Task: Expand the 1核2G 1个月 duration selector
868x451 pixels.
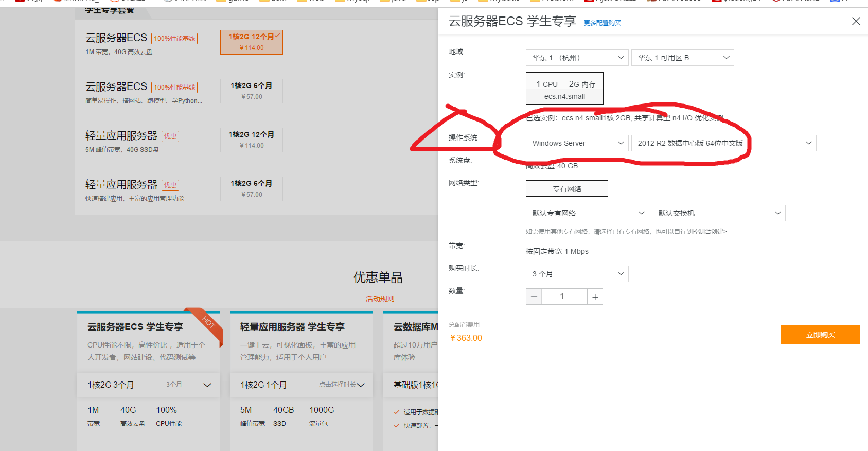Action: [302, 385]
